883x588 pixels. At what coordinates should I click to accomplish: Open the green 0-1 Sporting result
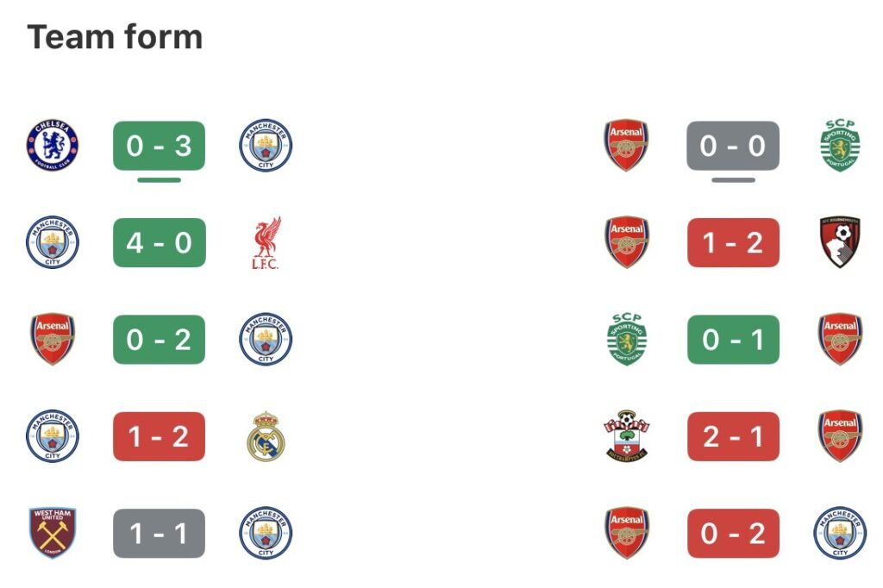733,340
